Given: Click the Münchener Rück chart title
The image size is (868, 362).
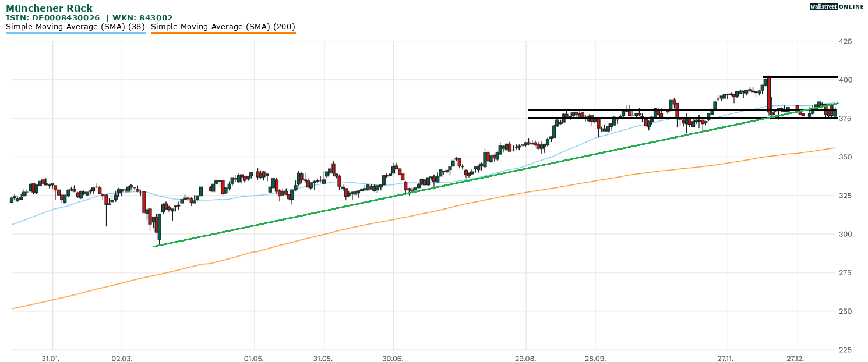Looking at the screenshot, I should click(49, 8).
